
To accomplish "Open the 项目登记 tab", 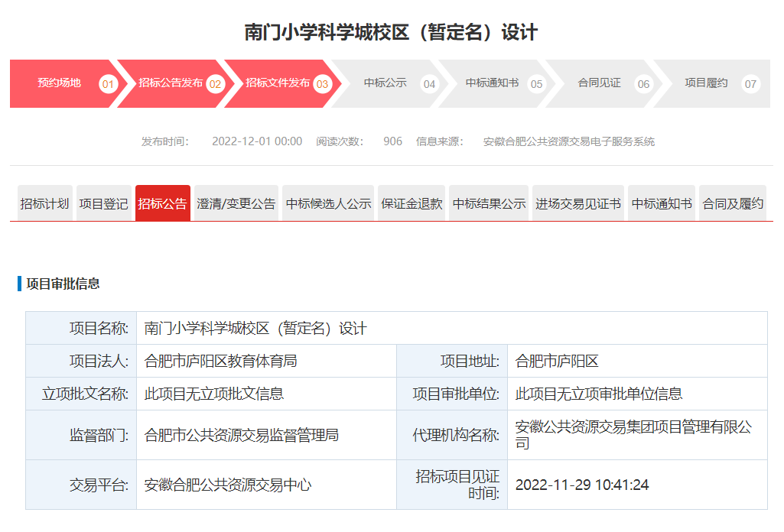I will click(x=104, y=203).
